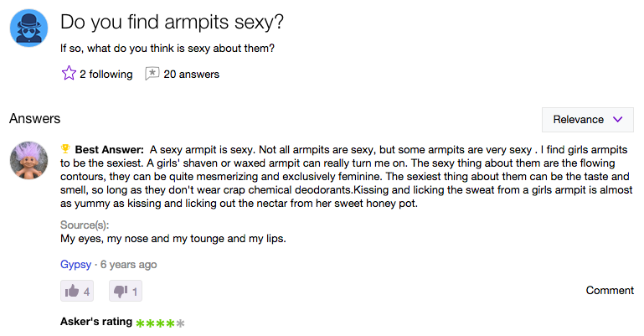
Task: Click the chevron arrow beside Relevance
Action: pos(618,120)
